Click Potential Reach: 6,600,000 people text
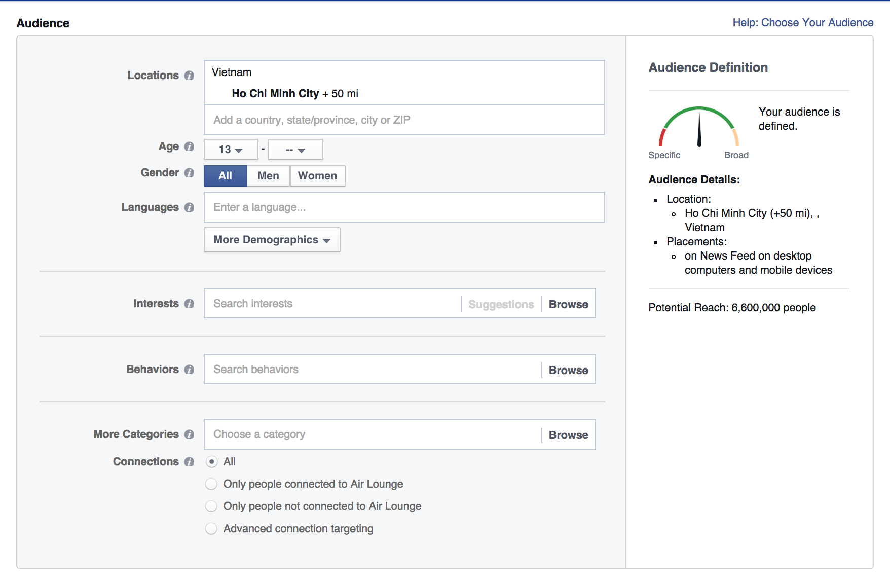The width and height of the screenshot is (890, 588). coord(732,308)
